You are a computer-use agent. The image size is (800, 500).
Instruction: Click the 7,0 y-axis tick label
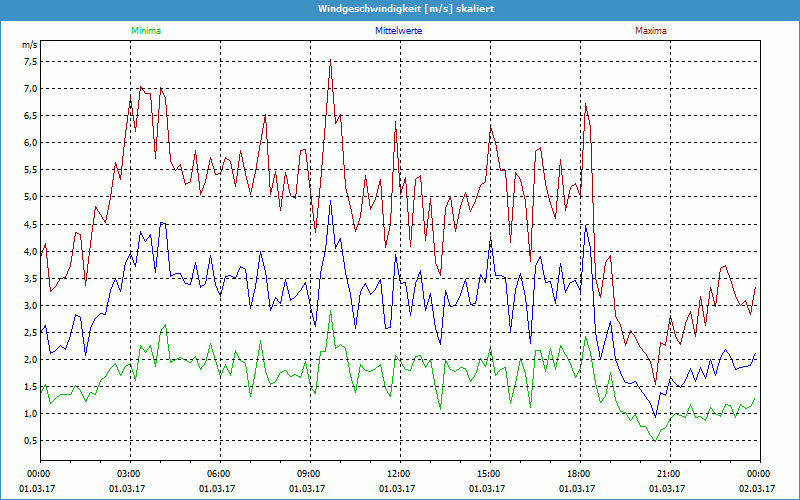click(31, 89)
